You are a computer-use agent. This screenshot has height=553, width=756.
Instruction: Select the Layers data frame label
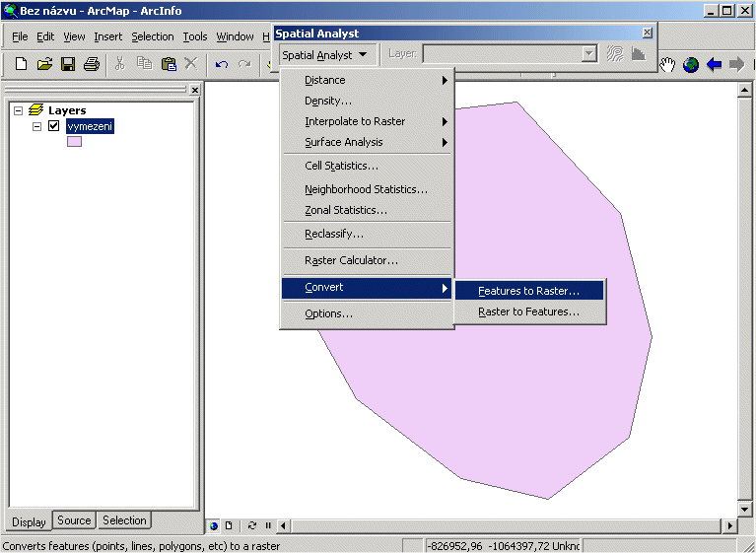[x=67, y=110]
